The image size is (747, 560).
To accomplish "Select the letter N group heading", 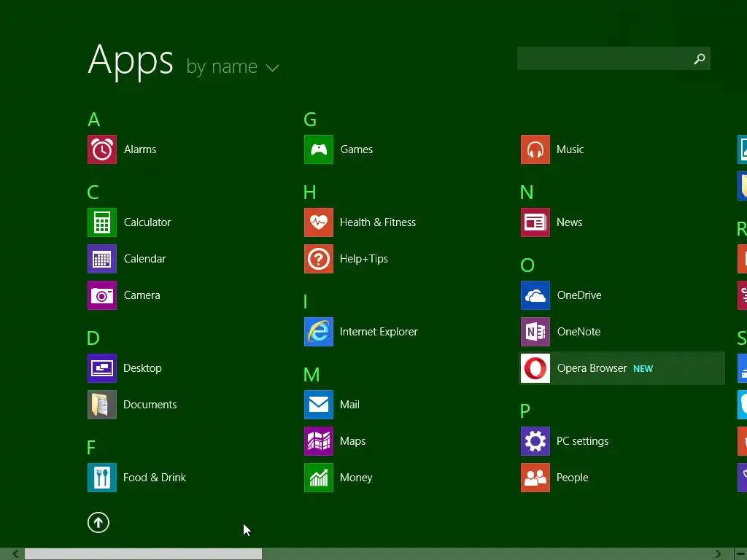I will click(x=527, y=192).
